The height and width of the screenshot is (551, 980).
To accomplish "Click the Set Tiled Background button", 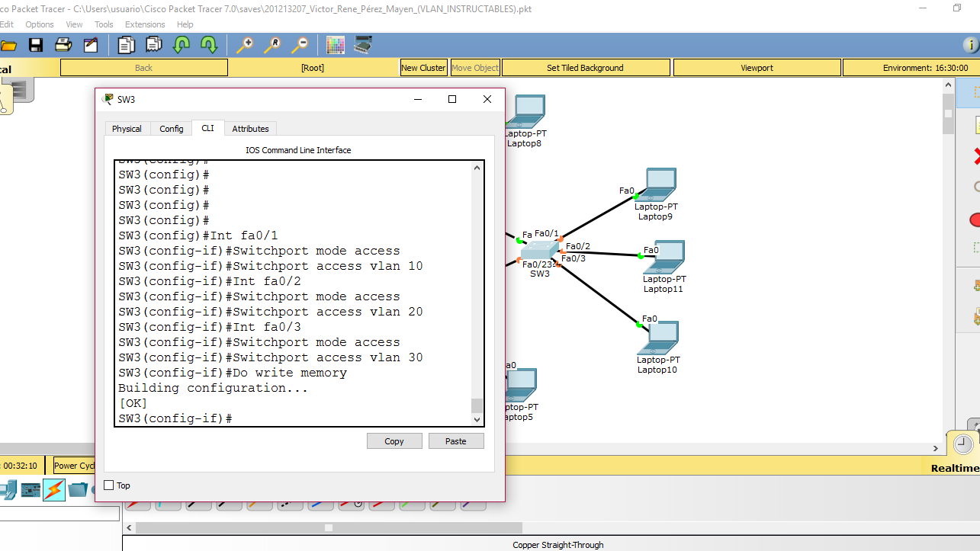I will tap(586, 68).
